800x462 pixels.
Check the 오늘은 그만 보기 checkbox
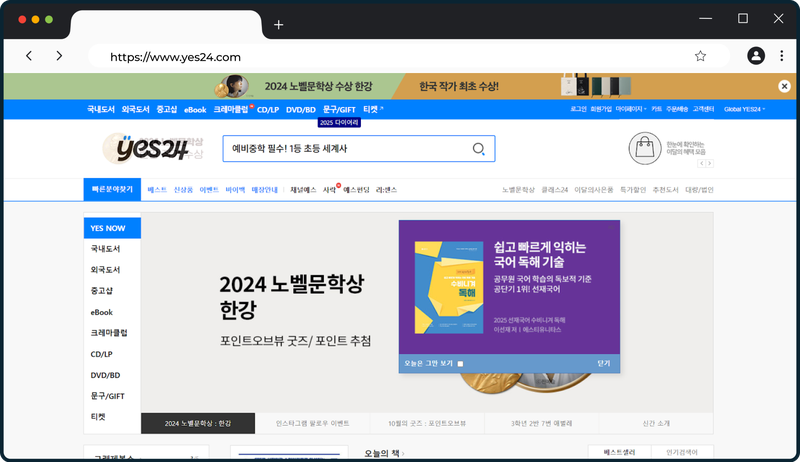tap(460, 364)
